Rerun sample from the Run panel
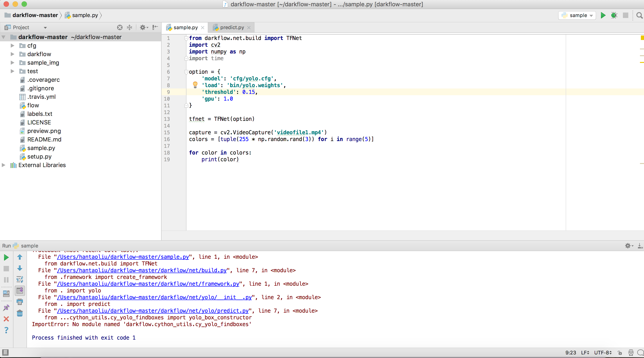 [6, 257]
